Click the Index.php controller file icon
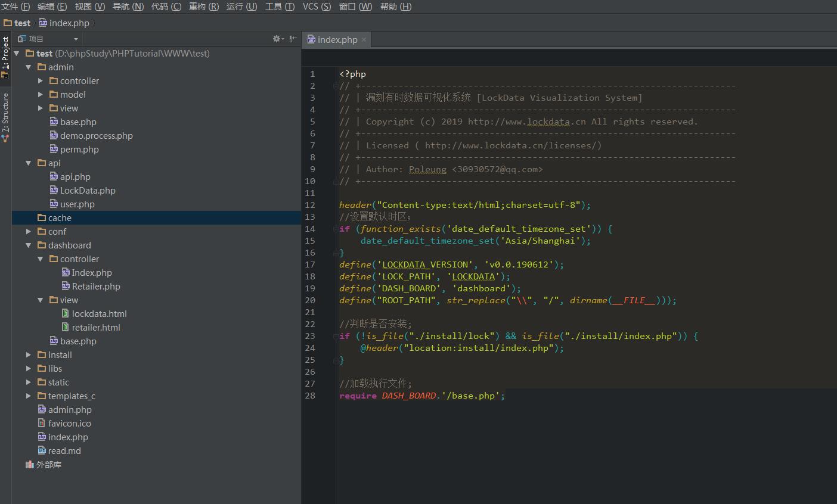This screenshot has width=837, height=504. click(66, 273)
